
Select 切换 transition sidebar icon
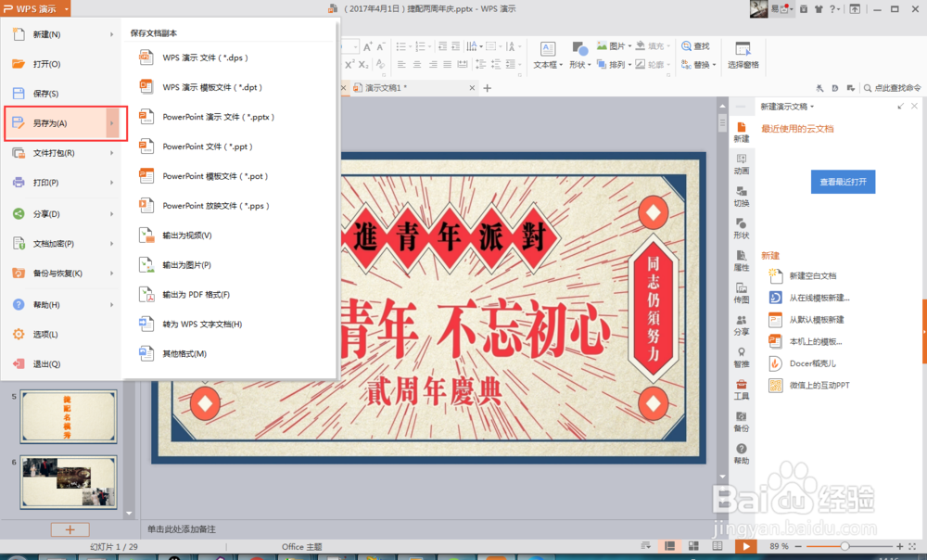[742, 197]
